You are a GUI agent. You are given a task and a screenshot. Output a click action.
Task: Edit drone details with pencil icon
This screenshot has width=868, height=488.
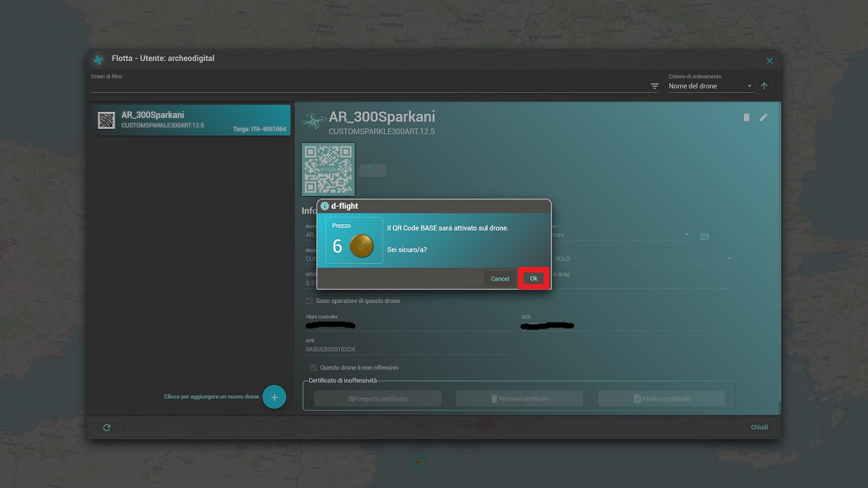coord(764,117)
